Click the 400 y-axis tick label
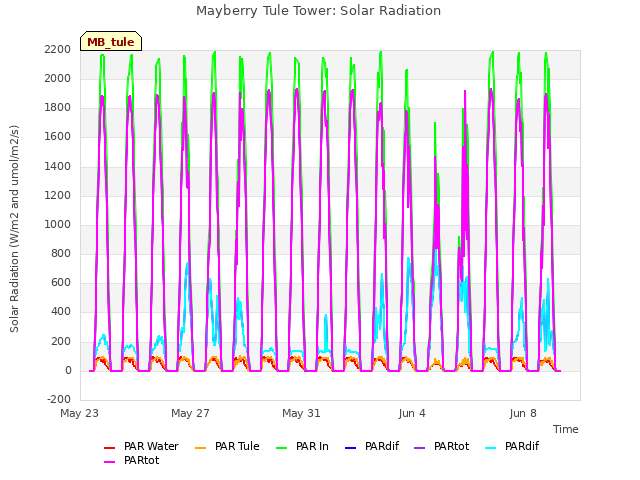Screen dimensions: 640x480 61,312
